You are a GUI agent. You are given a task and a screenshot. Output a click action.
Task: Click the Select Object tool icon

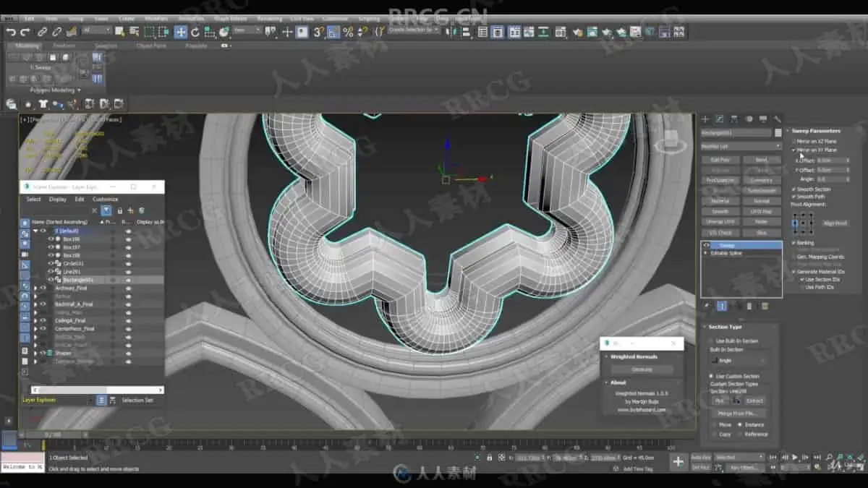[119, 32]
